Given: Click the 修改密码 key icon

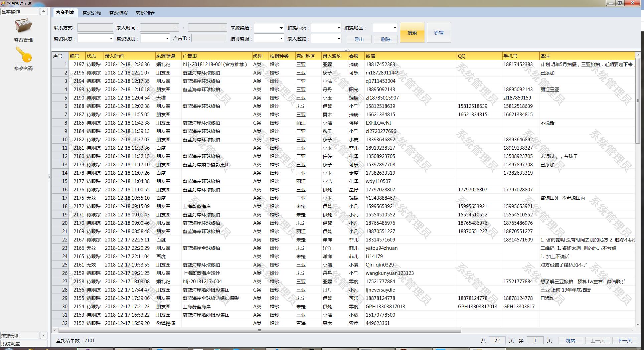Looking at the screenshot, I should (x=23, y=55).
